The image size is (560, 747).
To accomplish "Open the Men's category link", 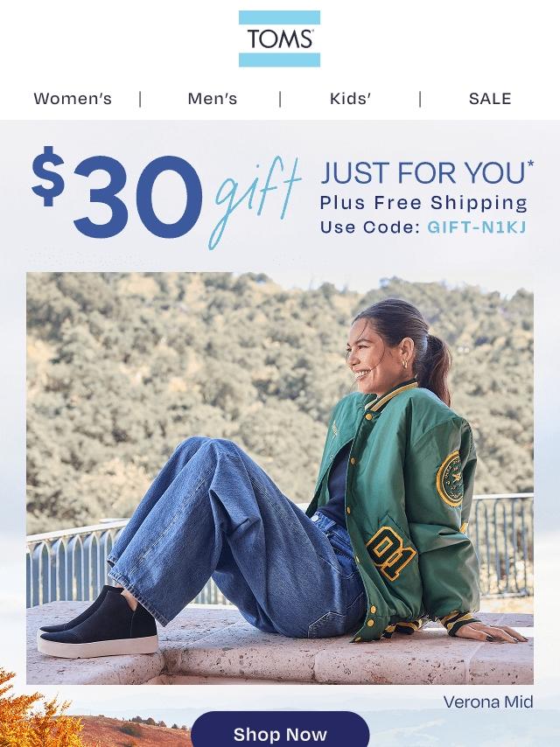I will (212, 99).
